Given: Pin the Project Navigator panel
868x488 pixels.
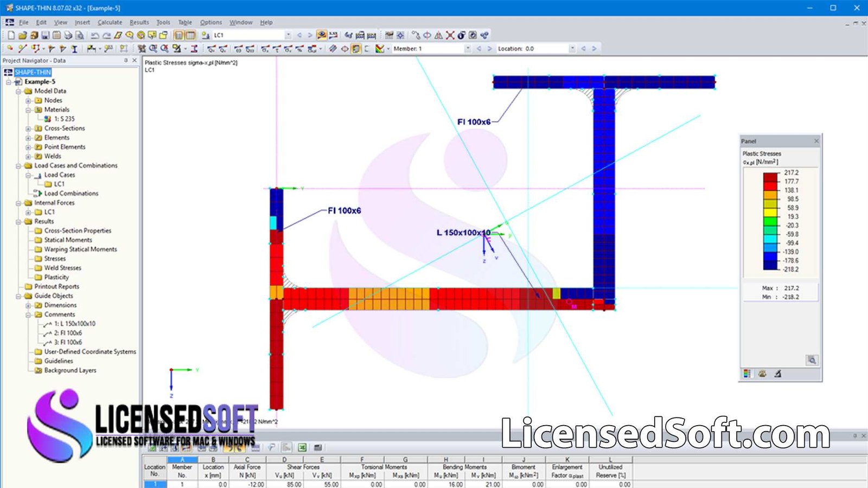Looking at the screenshot, I should click(x=126, y=61).
